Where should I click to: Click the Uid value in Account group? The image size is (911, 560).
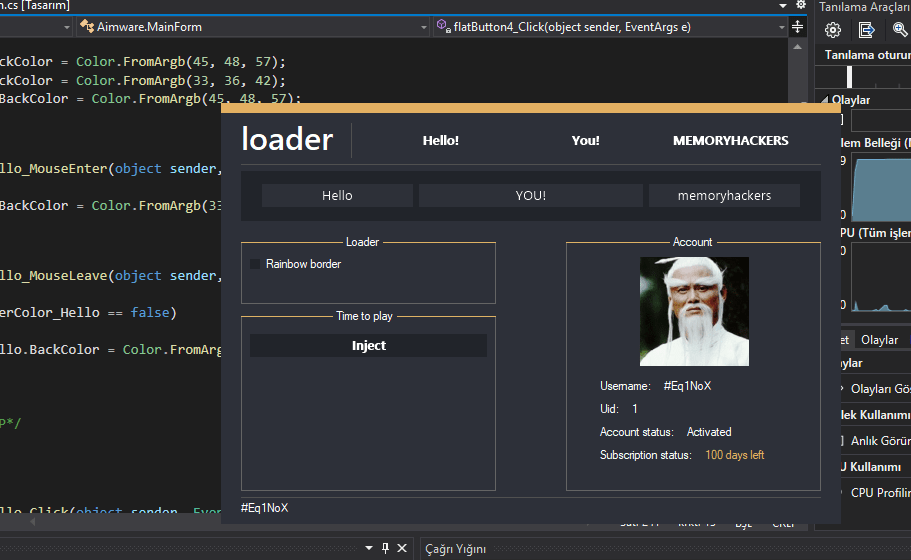[x=635, y=409]
